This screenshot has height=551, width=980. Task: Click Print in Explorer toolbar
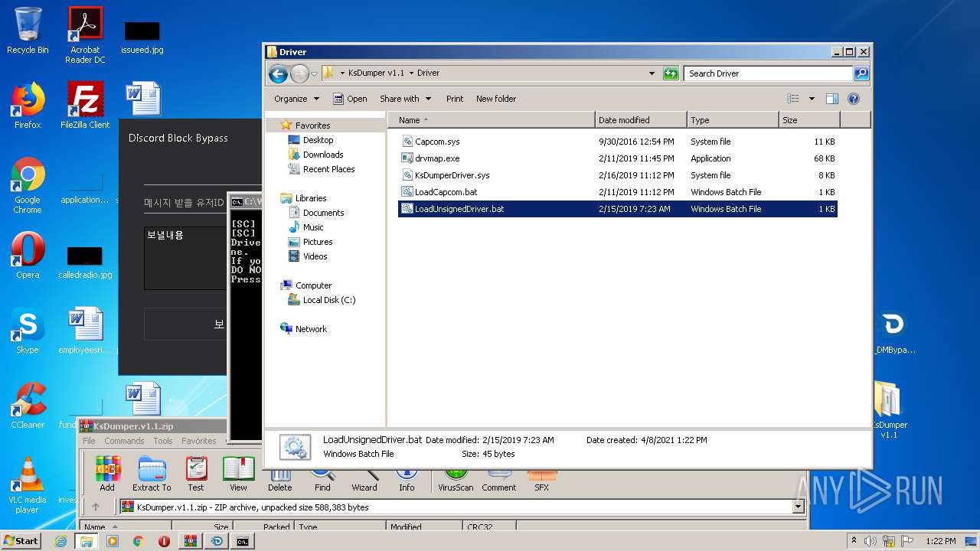pos(455,99)
